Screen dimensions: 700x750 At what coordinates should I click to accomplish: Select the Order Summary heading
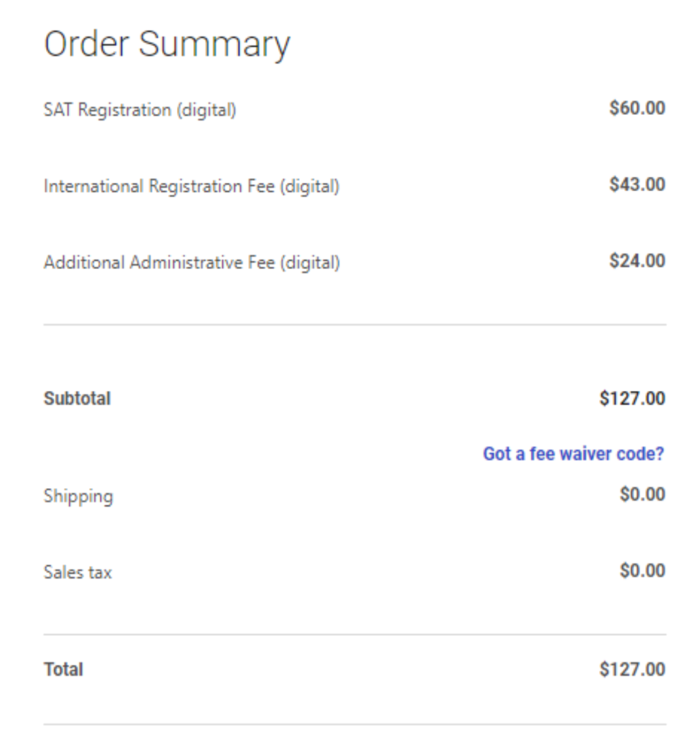(x=167, y=45)
